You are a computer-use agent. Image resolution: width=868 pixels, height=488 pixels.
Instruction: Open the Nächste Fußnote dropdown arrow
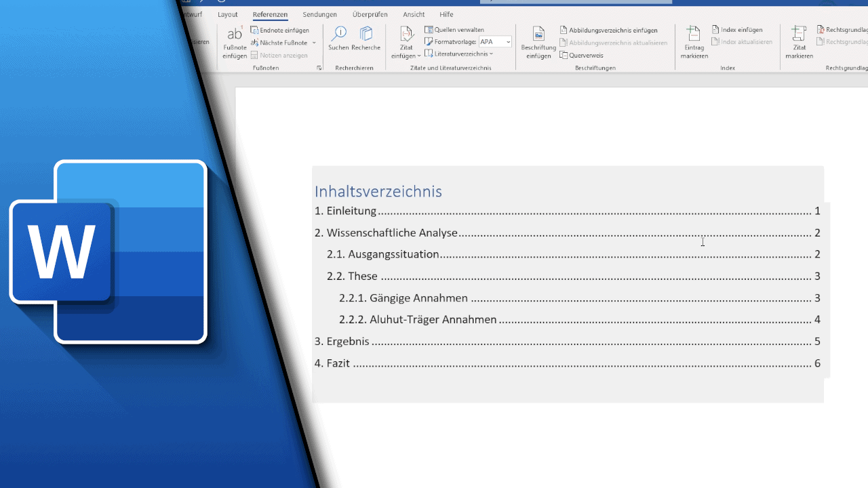pyautogui.click(x=314, y=43)
